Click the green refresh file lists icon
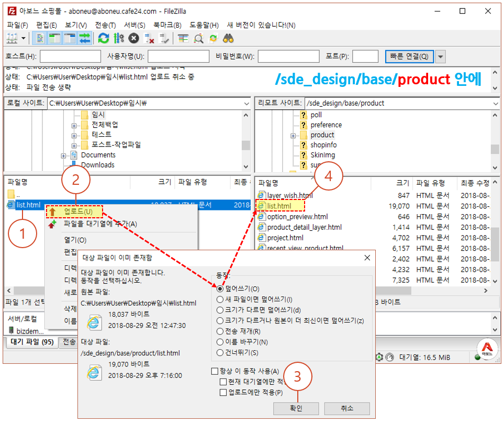The image size is (504, 423). [104, 39]
